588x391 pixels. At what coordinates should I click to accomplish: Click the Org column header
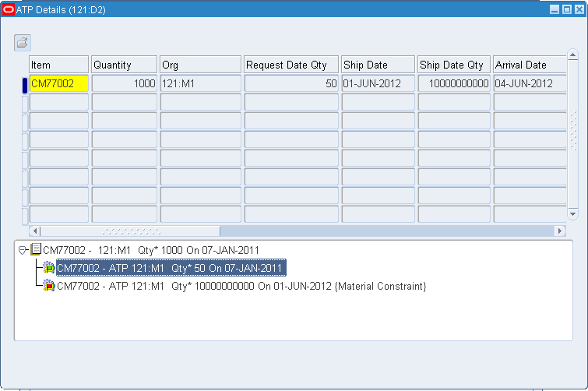tap(201, 65)
